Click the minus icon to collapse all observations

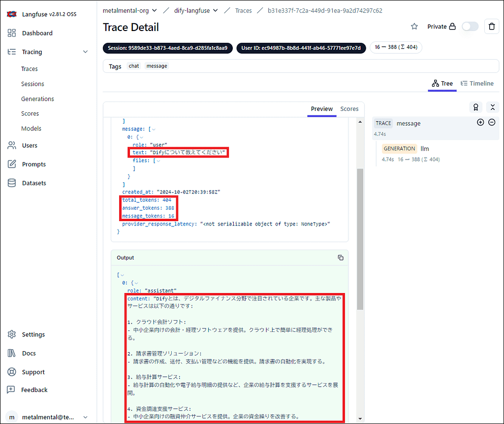[x=491, y=123]
